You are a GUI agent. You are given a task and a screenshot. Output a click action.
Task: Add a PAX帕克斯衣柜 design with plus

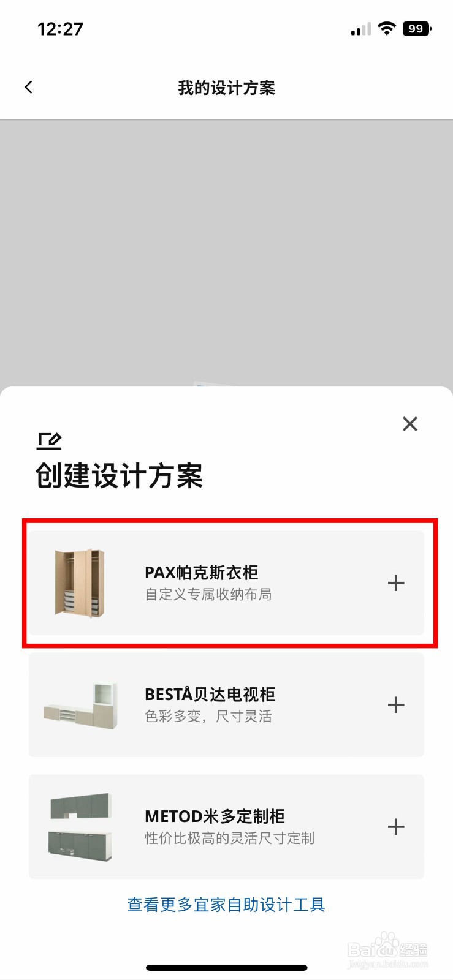[x=396, y=583]
